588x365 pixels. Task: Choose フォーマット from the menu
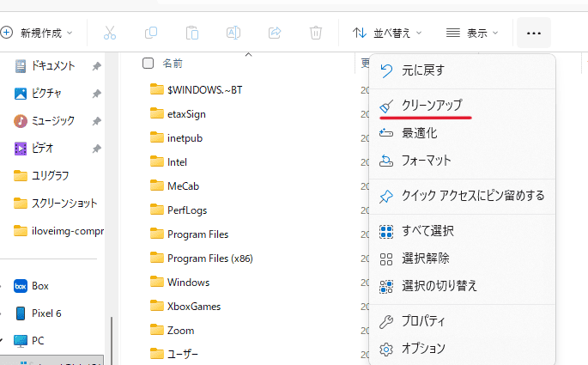(462, 161)
